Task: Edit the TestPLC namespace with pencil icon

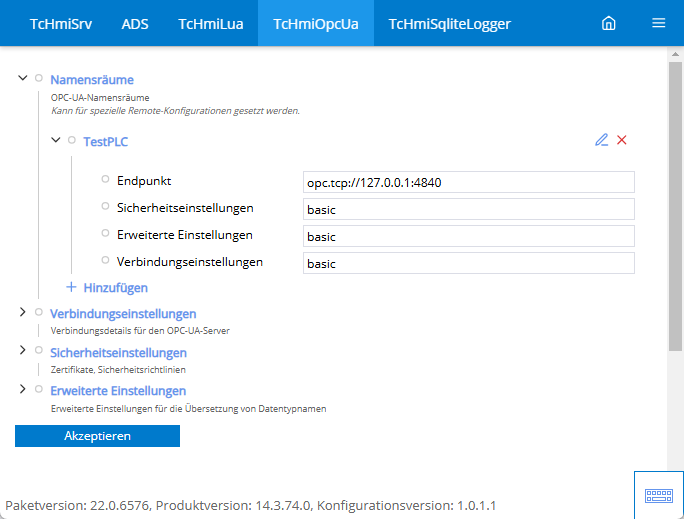Action: pyautogui.click(x=602, y=140)
